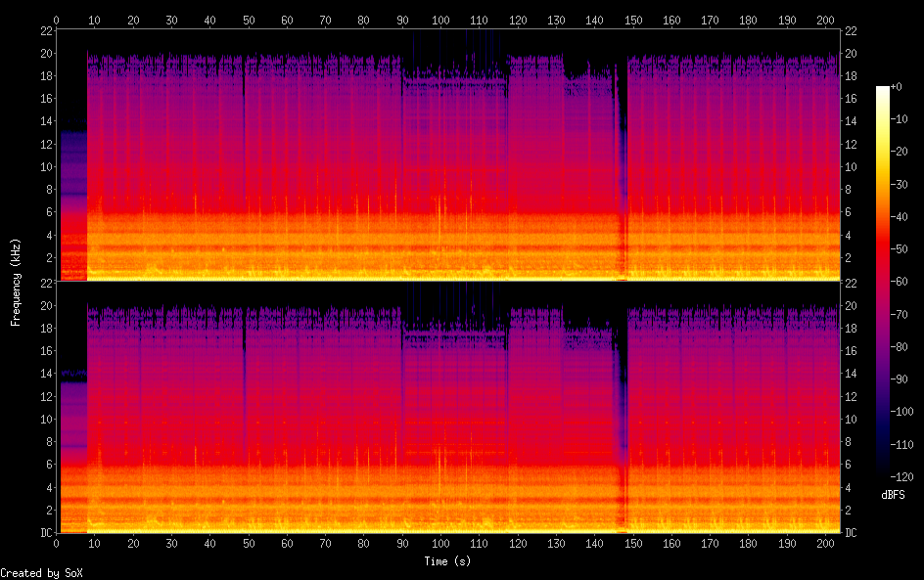Viewport: 924px width, 580px height.
Task: Select the "-30" color scale value
Action: [x=900, y=184]
